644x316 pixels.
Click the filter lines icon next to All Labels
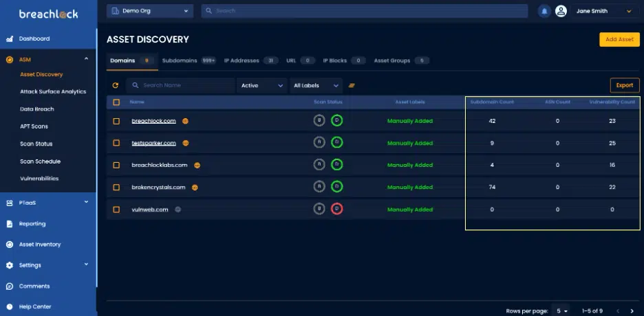pyautogui.click(x=352, y=86)
